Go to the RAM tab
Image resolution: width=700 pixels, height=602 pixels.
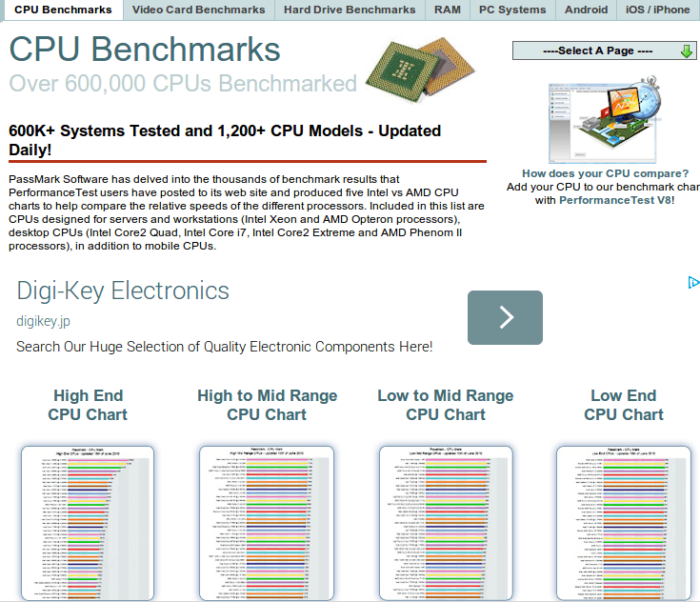[x=448, y=10]
